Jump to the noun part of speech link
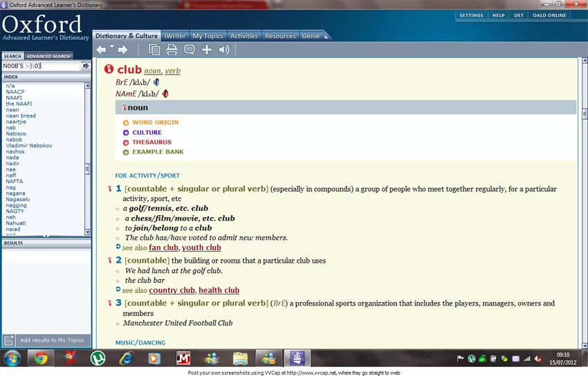 153,70
